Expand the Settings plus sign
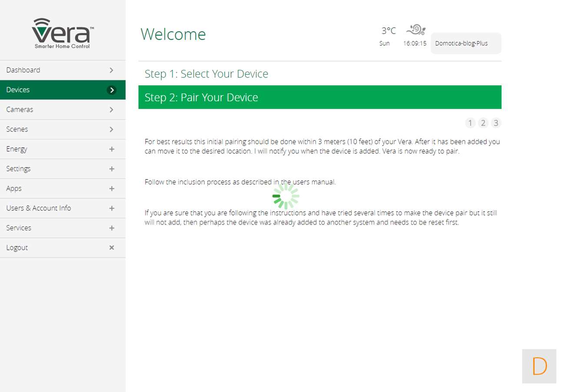565x392 pixels. point(112,169)
